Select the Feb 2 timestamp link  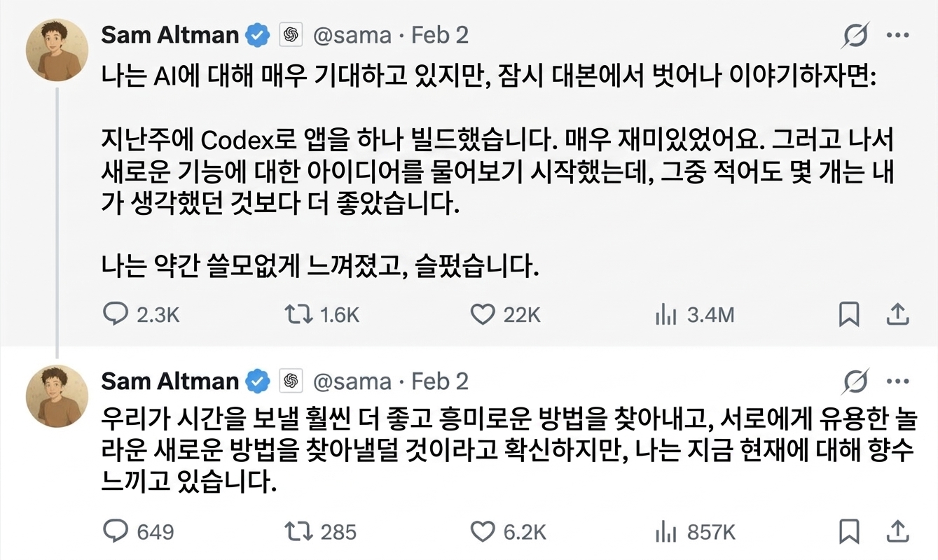(441, 34)
